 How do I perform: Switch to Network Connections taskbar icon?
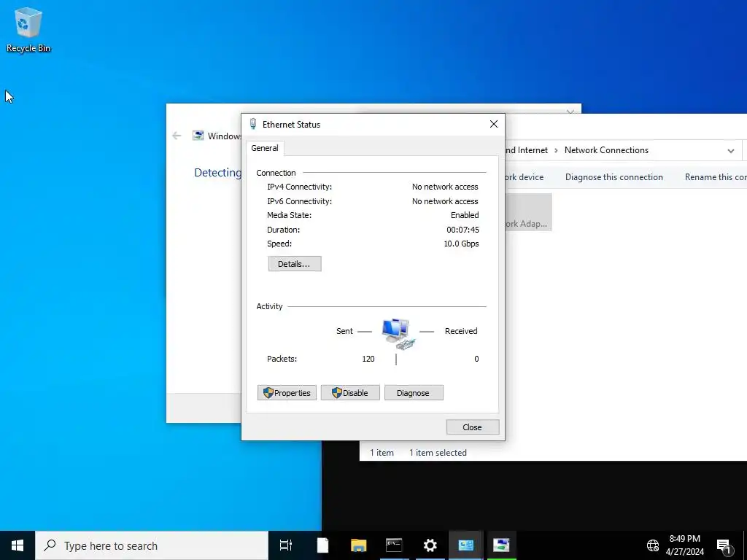click(x=465, y=545)
